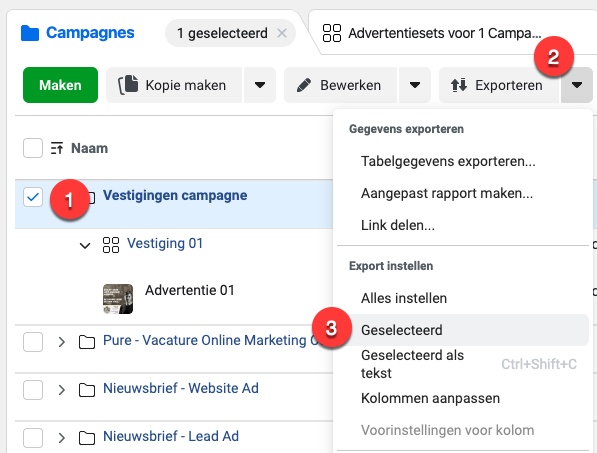Clear selection with the 1 geselecteerd X
597x453 pixels.
282,33
